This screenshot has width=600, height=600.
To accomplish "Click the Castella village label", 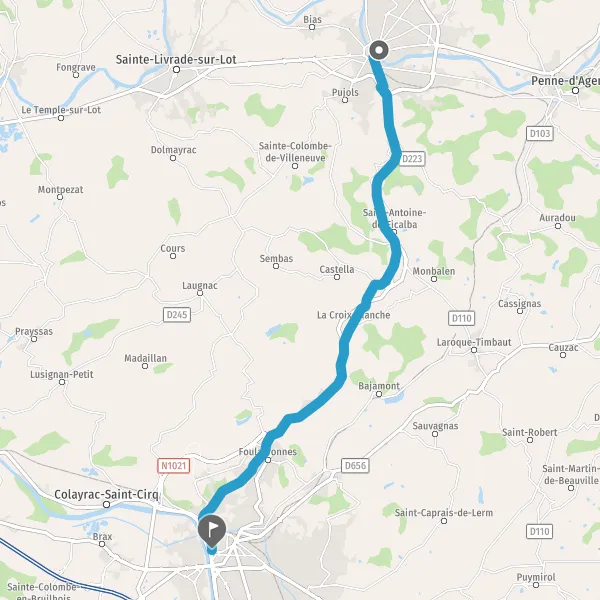I will tap(337, 269).
